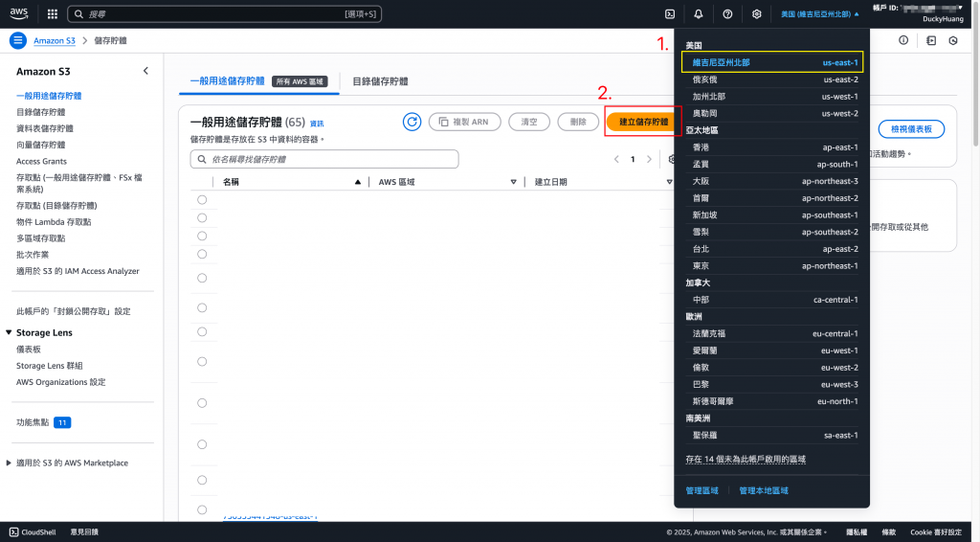Open the account menu DuckyHuang

coord(918,13)
